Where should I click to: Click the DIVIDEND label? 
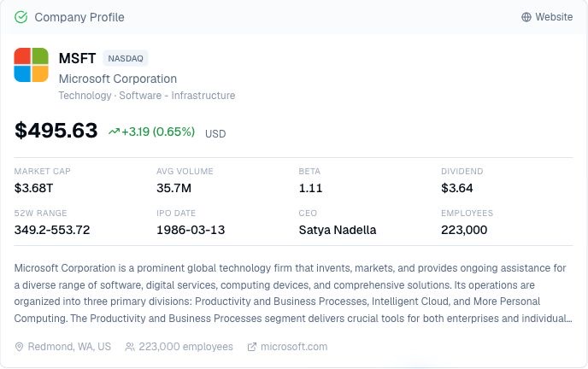click(462, 171)
